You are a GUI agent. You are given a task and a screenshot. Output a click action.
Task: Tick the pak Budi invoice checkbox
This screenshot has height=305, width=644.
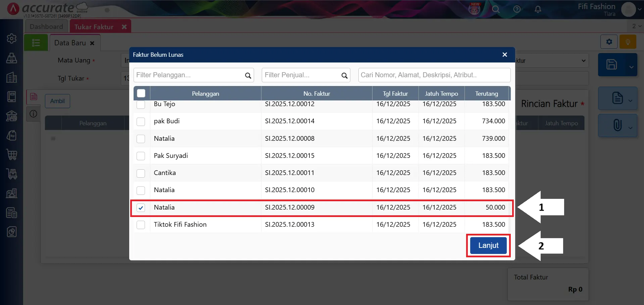point(141,122)
